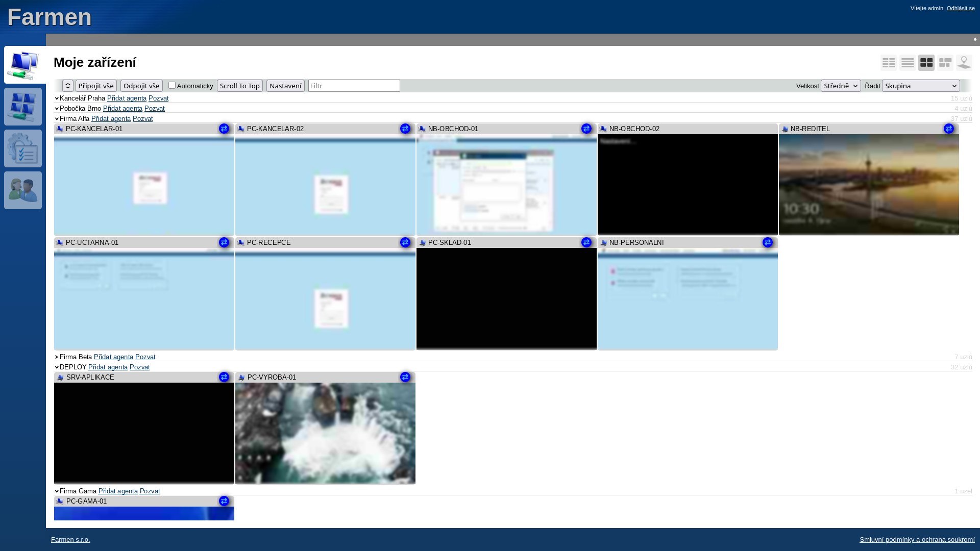The height and width of the screenshot is (551, 980).
Task: Open NB-REDITEL desktop thumbnail
Action: (869, 184)
